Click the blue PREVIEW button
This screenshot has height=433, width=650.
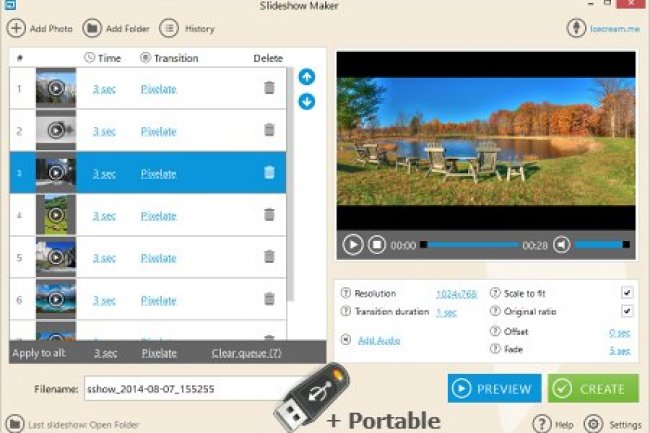pos(494,389)
